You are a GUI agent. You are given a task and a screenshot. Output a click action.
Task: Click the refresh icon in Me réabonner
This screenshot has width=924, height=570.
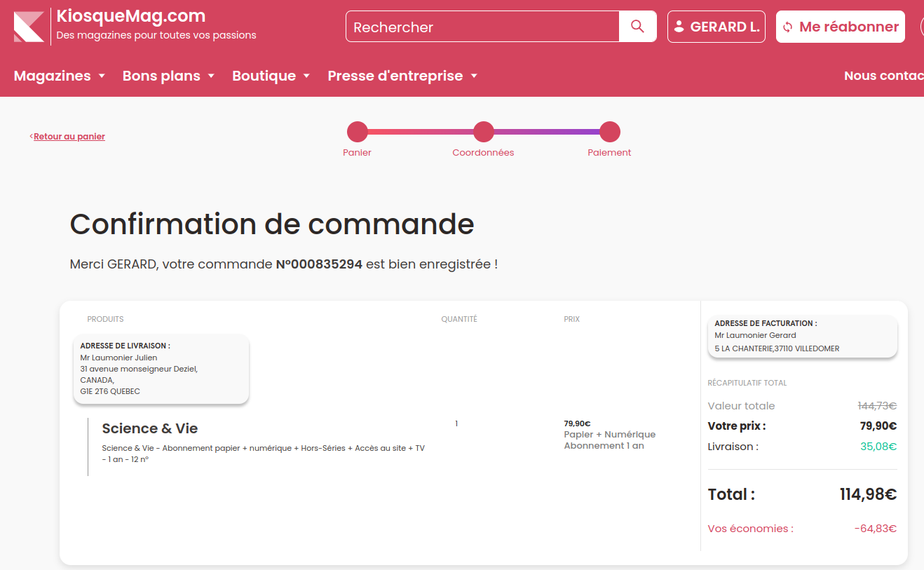coord(787,27)
